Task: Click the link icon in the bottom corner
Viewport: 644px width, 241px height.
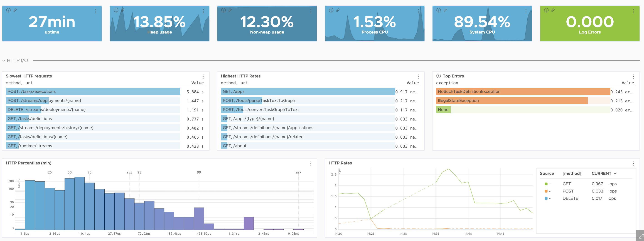Action: click(641, 236)
